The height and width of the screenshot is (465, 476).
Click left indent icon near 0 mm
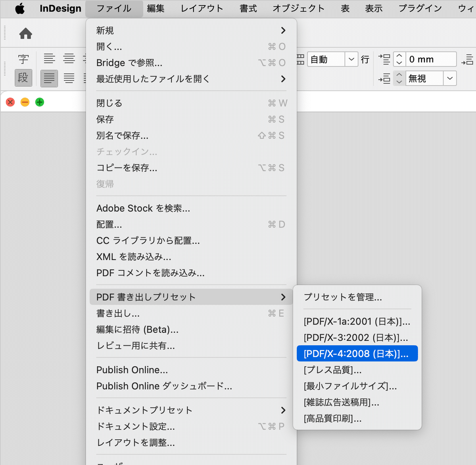(384, 60)
